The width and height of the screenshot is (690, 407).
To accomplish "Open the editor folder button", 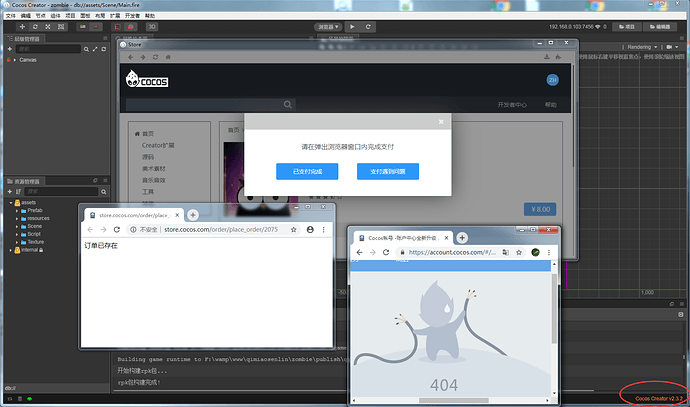I will (x=660, y=27).
